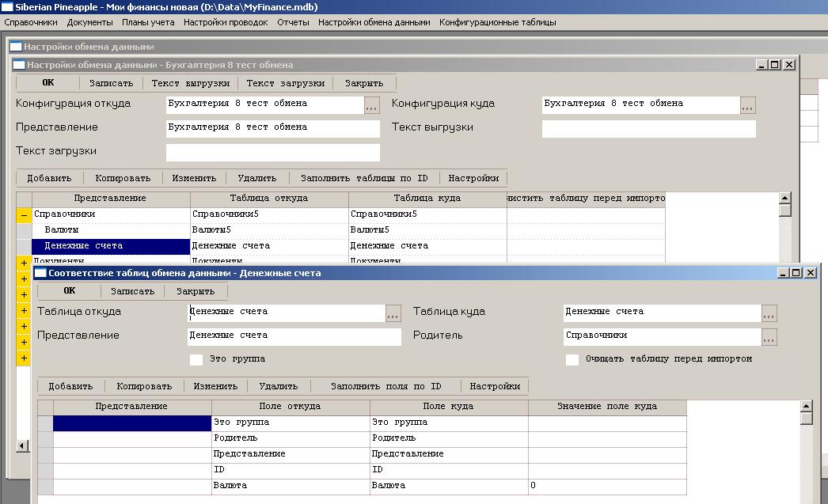Expand the Документы tree row
828x504 pixels.
[x=23, y=261]
